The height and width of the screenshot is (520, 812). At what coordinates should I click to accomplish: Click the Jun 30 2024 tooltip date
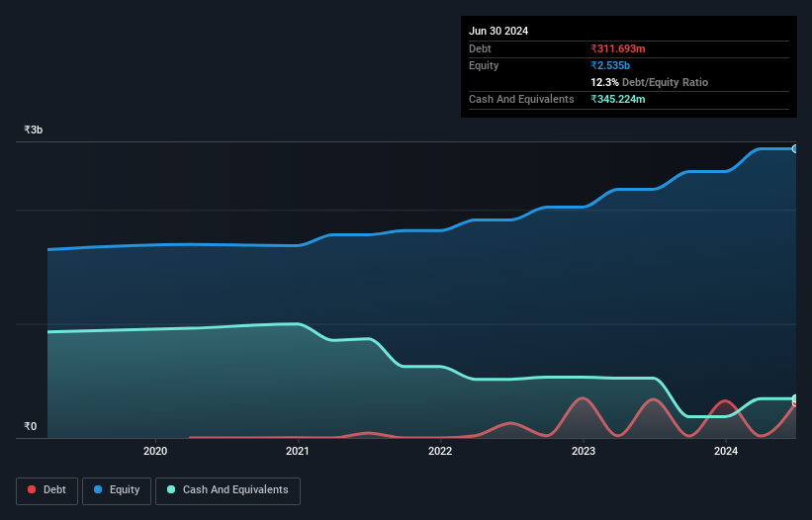498,31
